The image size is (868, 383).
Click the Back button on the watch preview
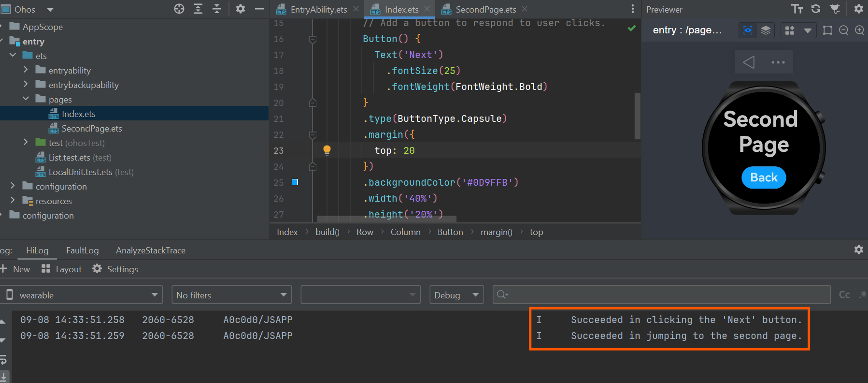click(764, 177)
